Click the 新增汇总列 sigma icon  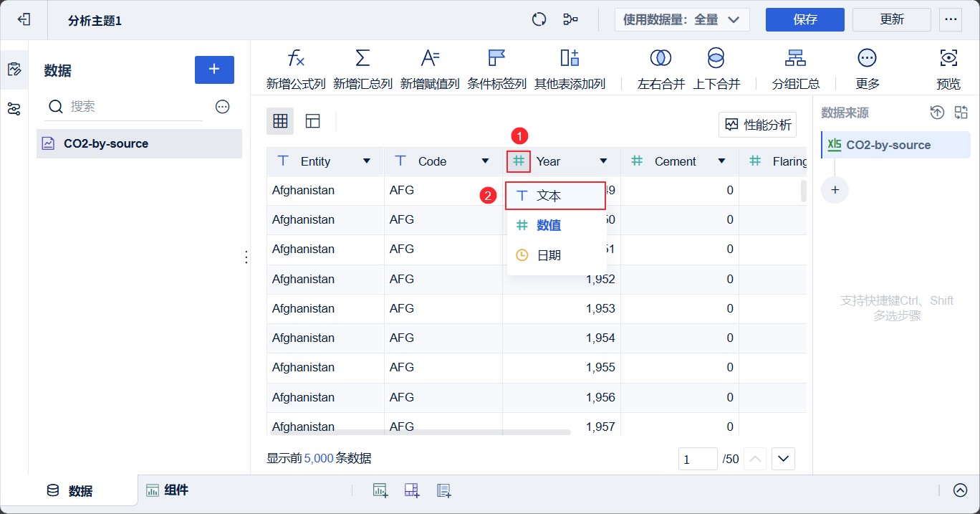pyautogui.click(x=362, y=59)
